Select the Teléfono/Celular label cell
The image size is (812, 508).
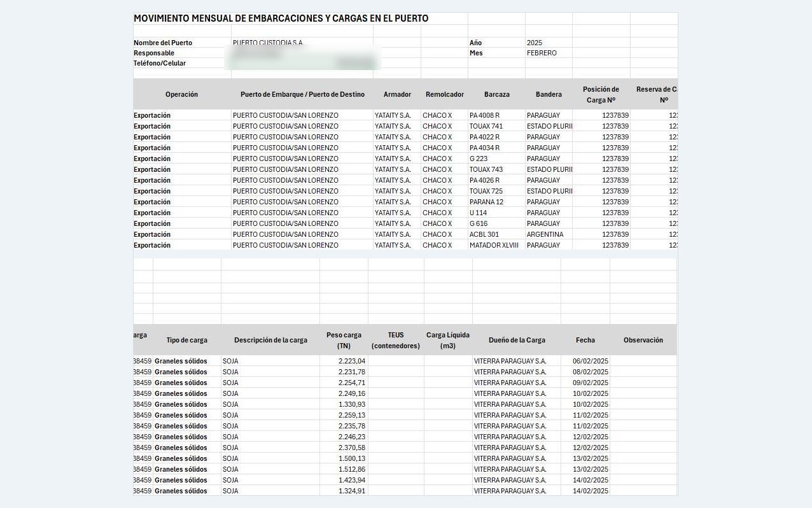[x=160, y=63]
